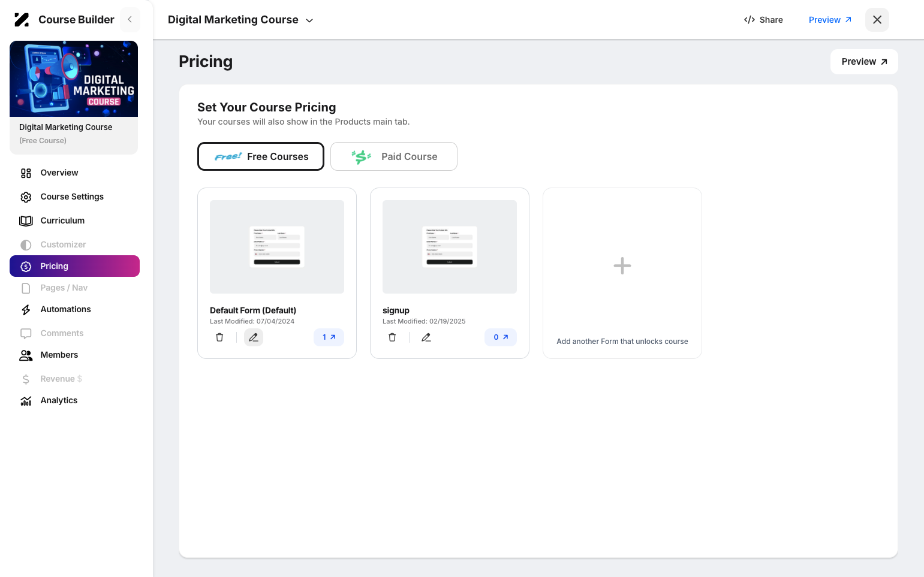Close the Course Builder window
Viewport: 924px width, 577px height.
click(x=877, y=20)
